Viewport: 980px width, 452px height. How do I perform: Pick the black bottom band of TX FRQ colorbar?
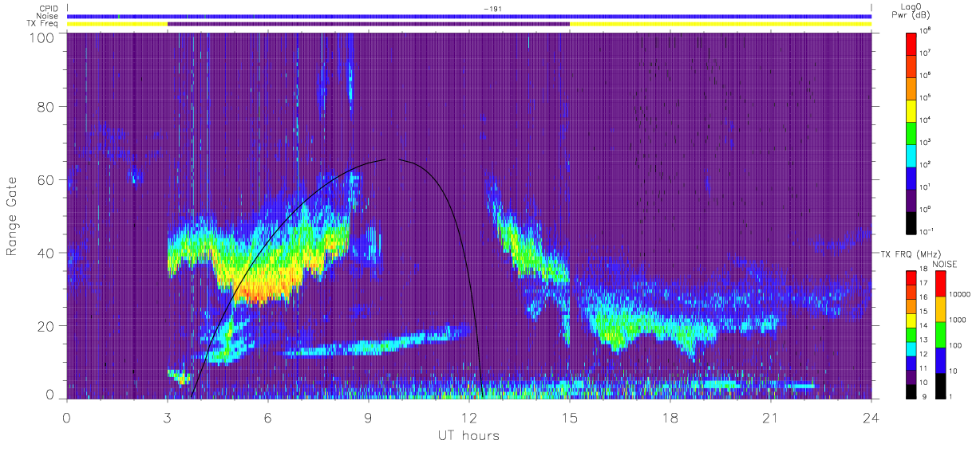(x=911, y=390)
